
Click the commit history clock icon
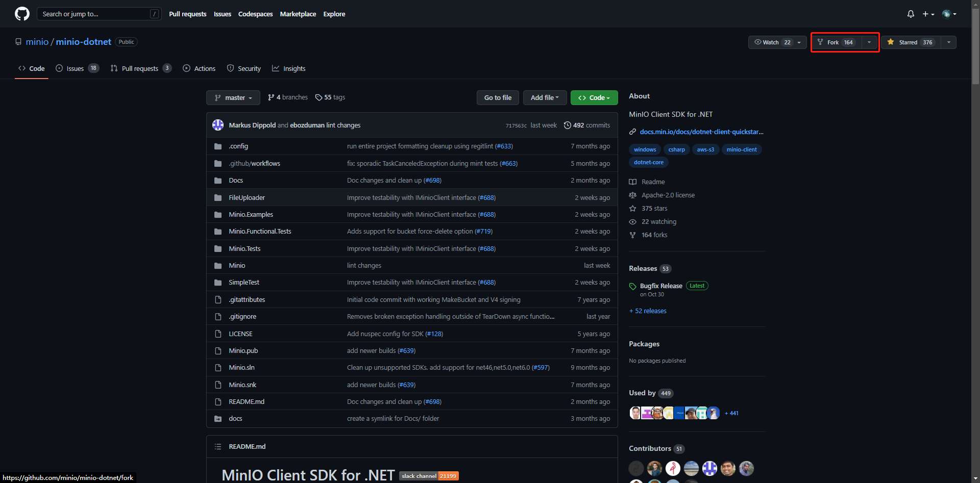point(567,125)
